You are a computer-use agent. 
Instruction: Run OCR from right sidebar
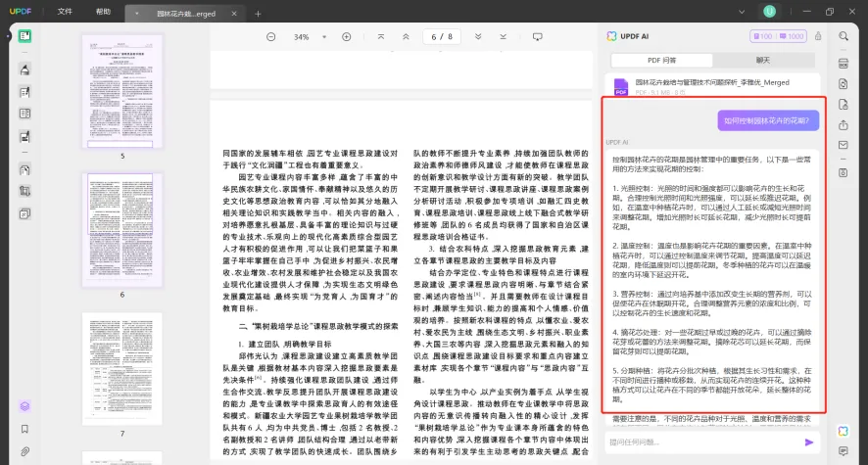click(x=844, y=64)
